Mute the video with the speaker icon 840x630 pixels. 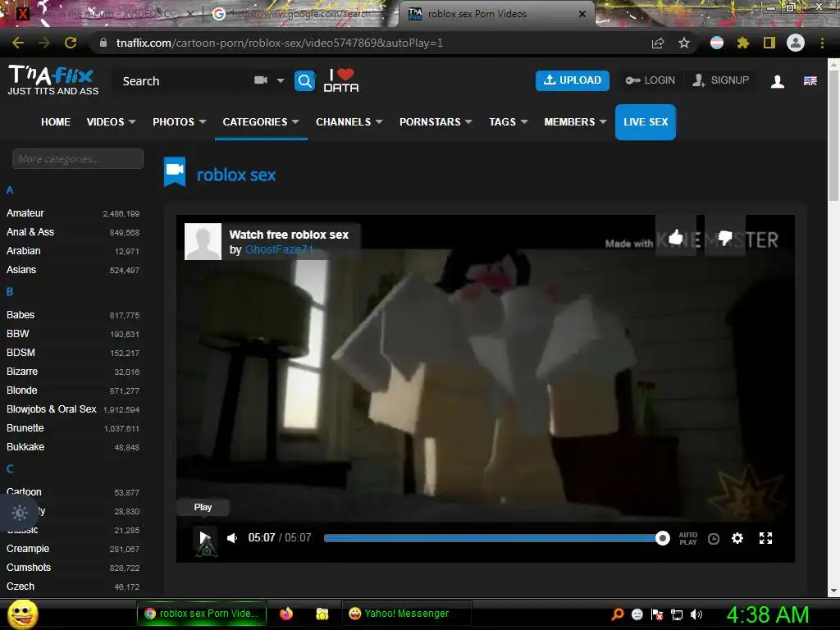(232, 538)
